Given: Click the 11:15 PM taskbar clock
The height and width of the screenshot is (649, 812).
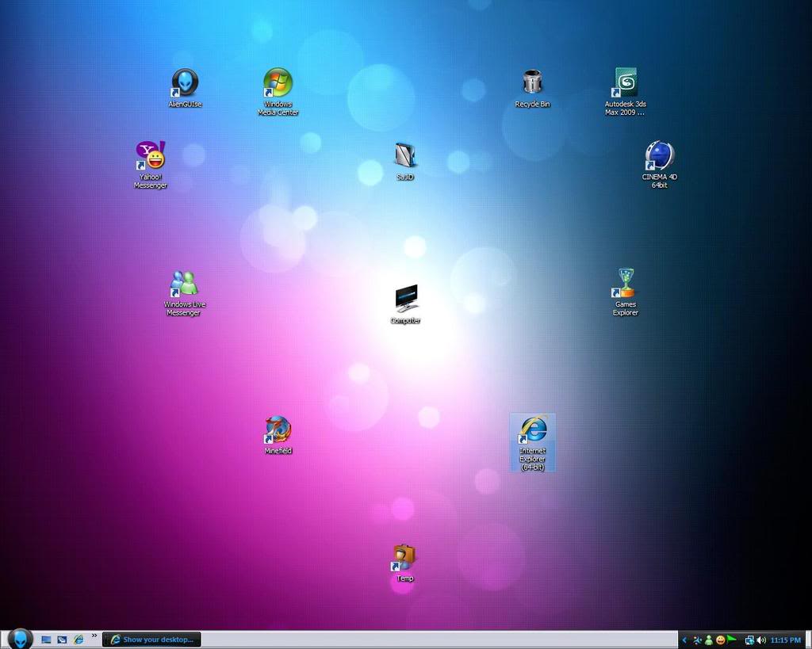Looking at the screenshot, I should [x=786, y=640].
